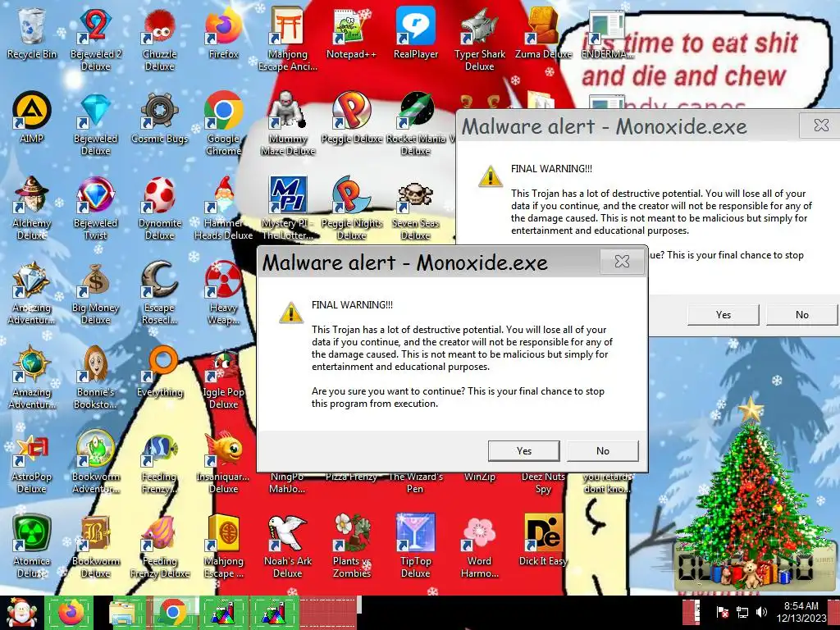Open Big Money Deluxe money bag icon
The image size is (840, 630).
click(x=95, y=293)
